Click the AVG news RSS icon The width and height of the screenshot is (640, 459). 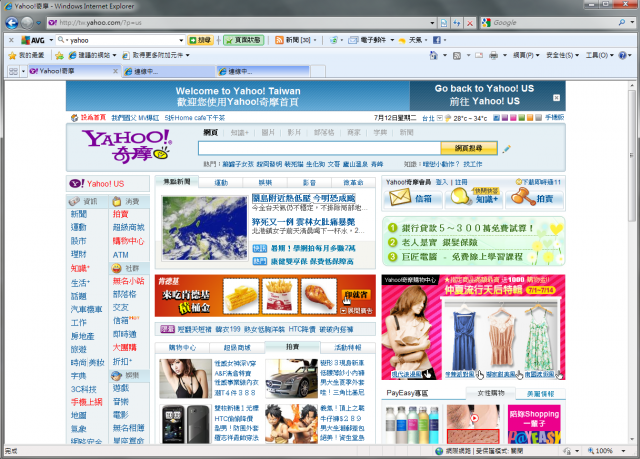[x=279, y=40]
